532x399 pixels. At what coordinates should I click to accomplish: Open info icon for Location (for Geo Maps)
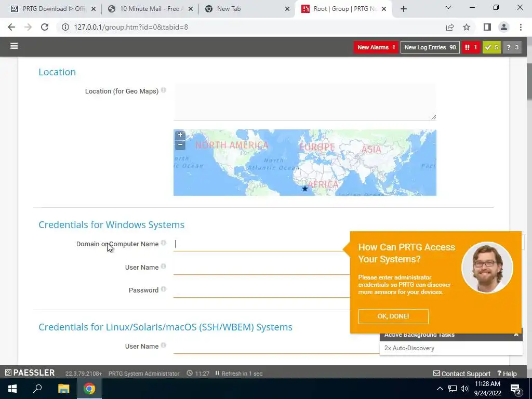click(x=164, y=90)
